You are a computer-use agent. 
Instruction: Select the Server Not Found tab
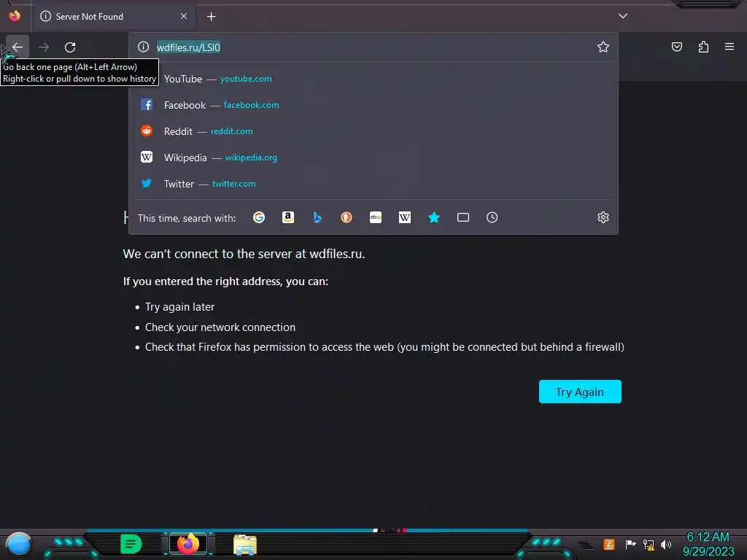115,17
